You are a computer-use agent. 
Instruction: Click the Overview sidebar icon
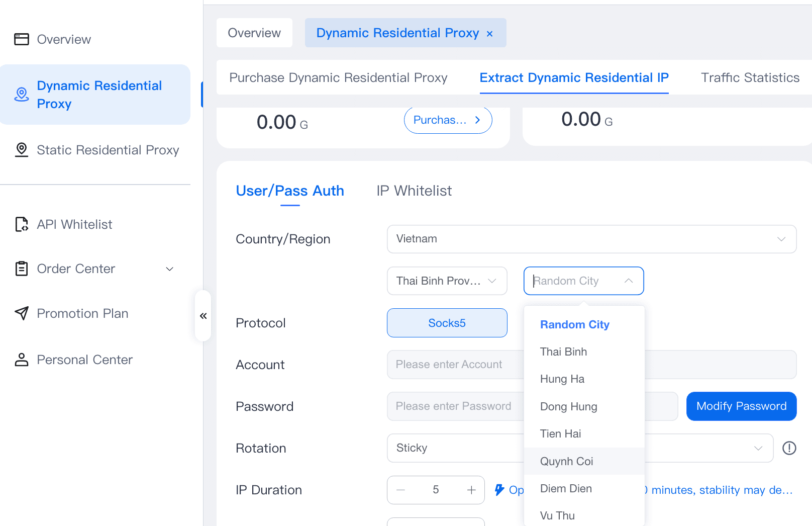(22, 39)
